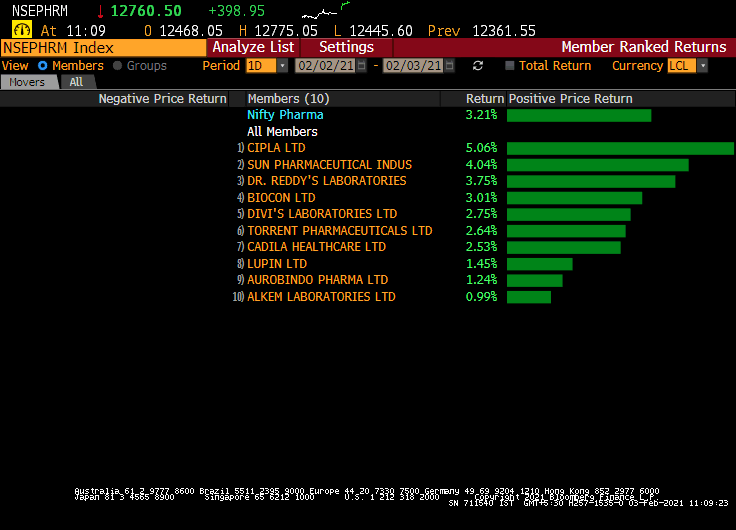
Task: Select the Groups radio button
Action: click(x=118, y=66)
